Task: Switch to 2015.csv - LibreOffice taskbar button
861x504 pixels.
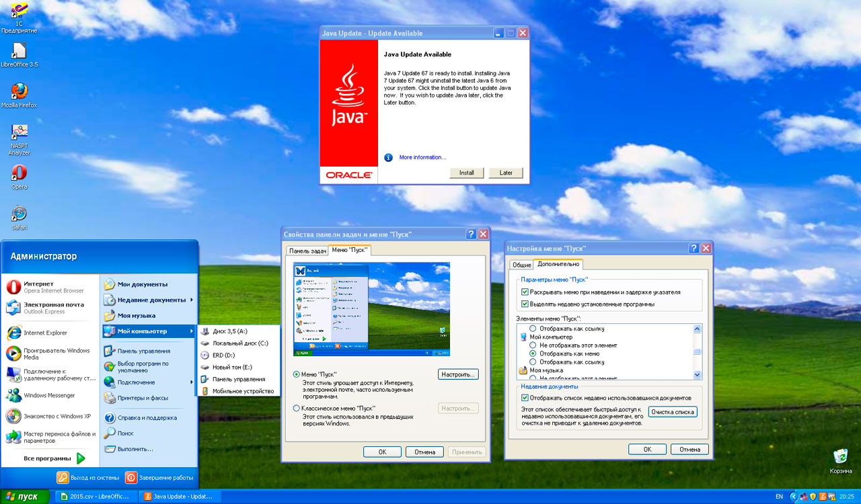Action: 96,497
